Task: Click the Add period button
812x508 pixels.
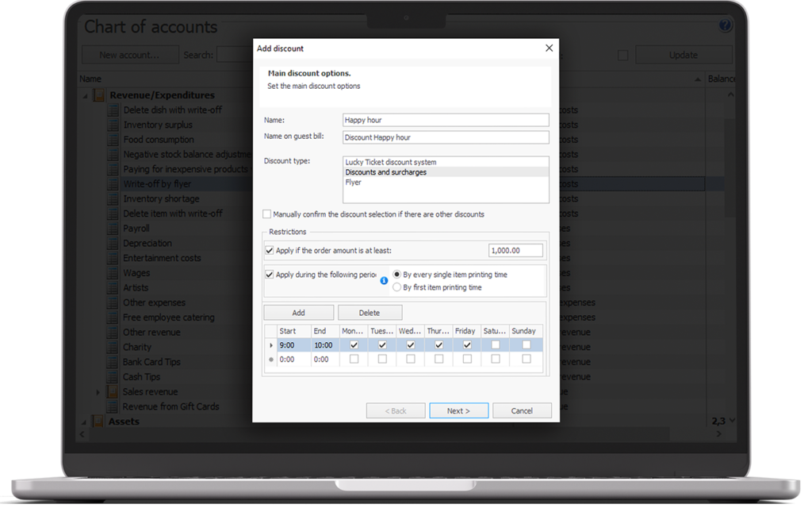Action: pos(298,313)
